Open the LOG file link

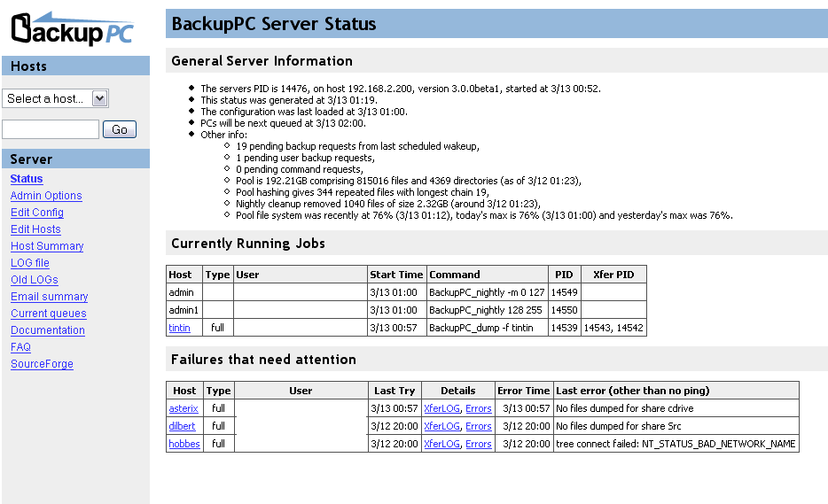[30, 263]
